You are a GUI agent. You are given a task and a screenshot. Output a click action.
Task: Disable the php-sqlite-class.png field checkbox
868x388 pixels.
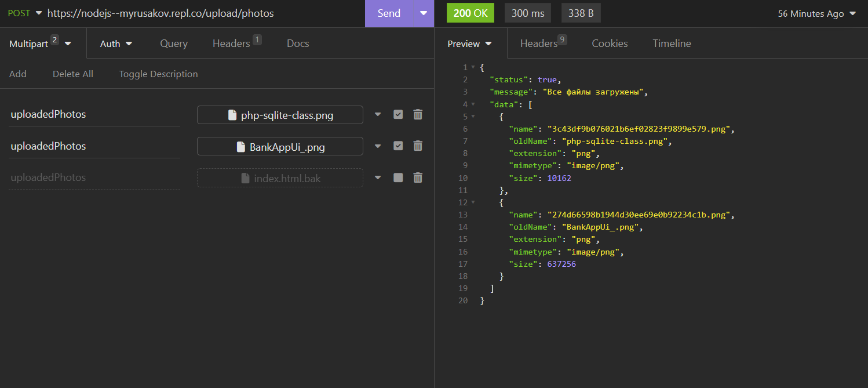[398, 114]
